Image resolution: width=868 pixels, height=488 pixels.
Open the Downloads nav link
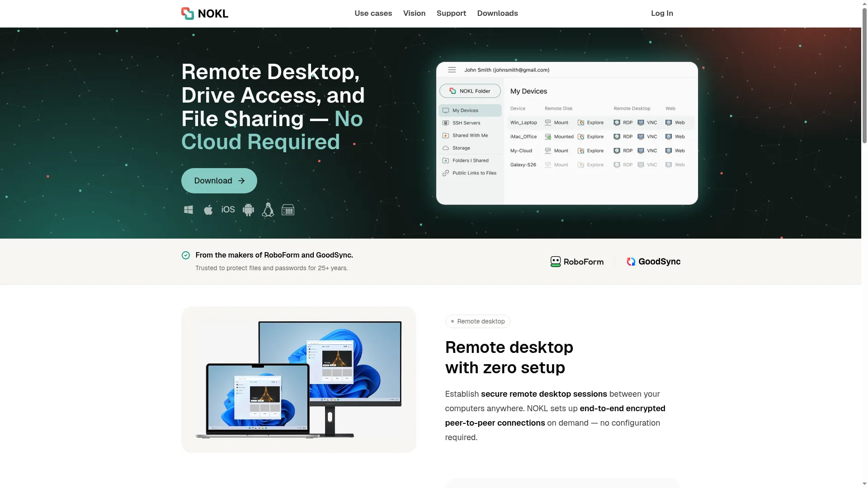pyautogui.click(x=497, y=14)
